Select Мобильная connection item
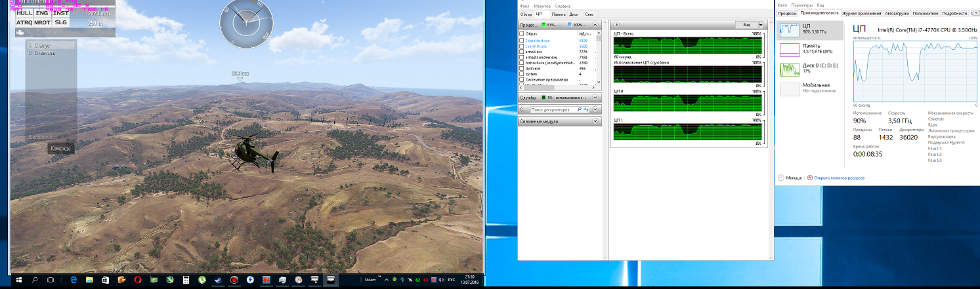 click(811, 88)
